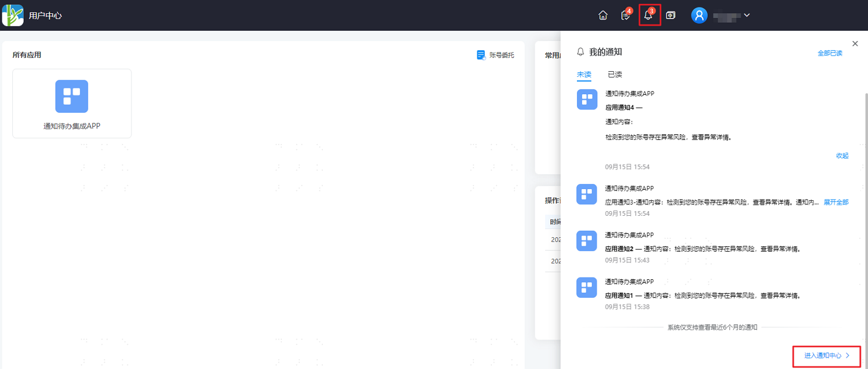
Task: Click the 账号委托 document icon
Action: click(x=481, y=55)
